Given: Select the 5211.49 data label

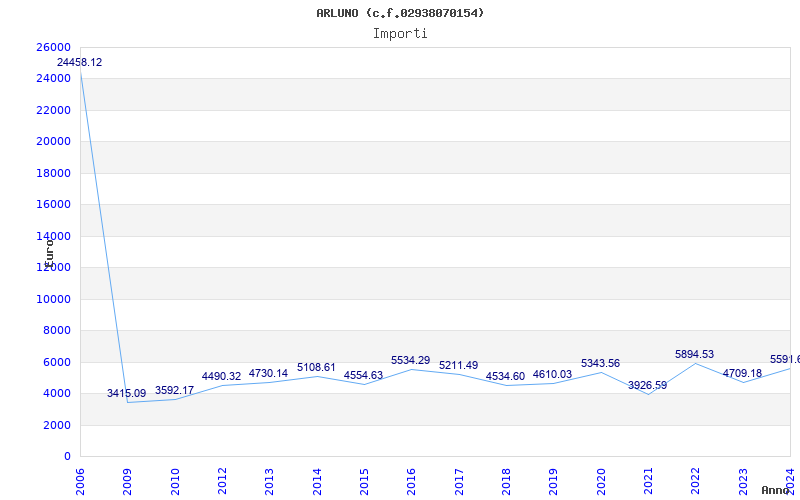Looking at the screenshot, I should click(x=459, y=366).
